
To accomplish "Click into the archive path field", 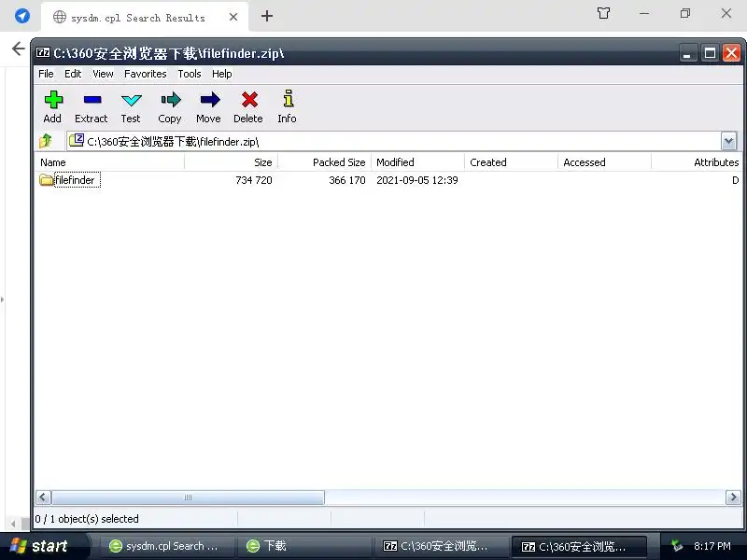I will point(393,142).
